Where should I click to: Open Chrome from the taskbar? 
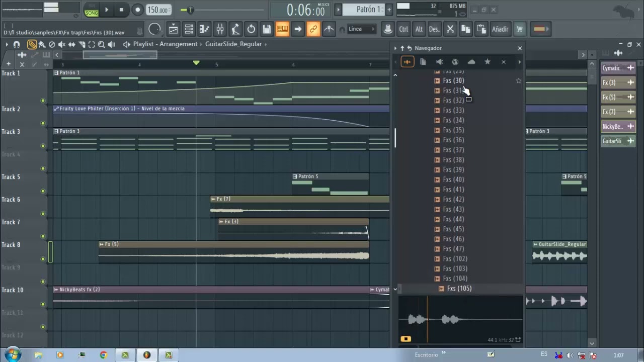point(103,355)
